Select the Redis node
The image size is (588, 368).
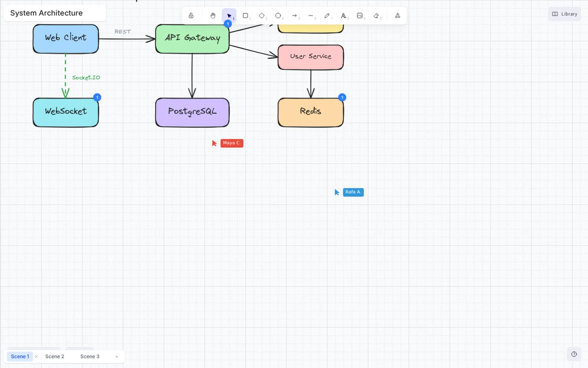311,112
